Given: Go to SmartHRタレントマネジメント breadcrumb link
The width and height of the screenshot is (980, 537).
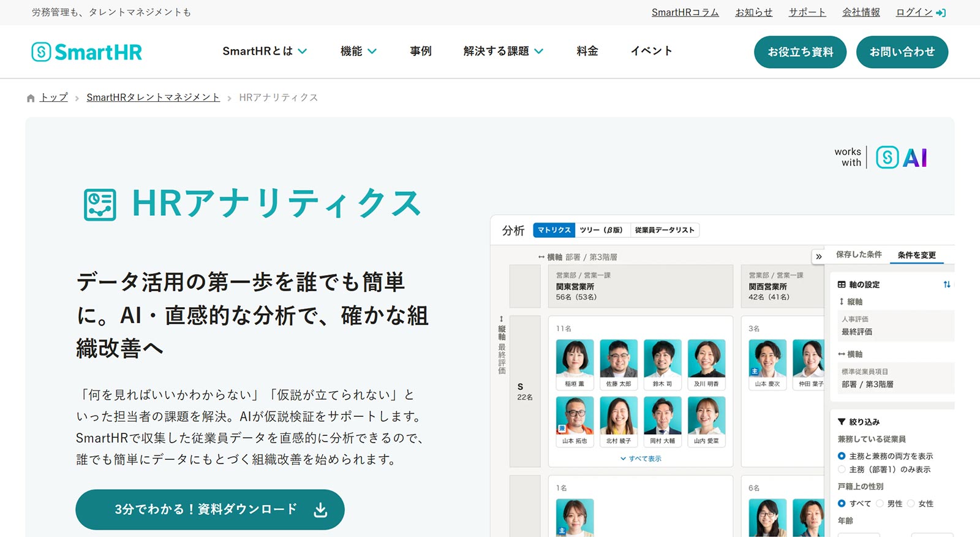Looking at the screenshot, I should pyautogui.click(x=153, y=97).
